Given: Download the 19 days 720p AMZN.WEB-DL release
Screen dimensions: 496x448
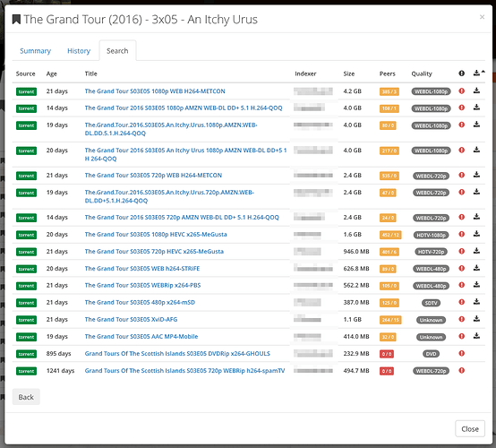Looking at the screenshot, I should (x=476, y=192).
